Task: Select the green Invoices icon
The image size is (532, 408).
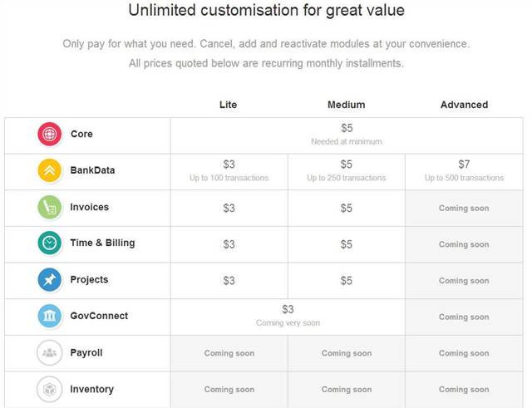Action: (x=50, y=207)
